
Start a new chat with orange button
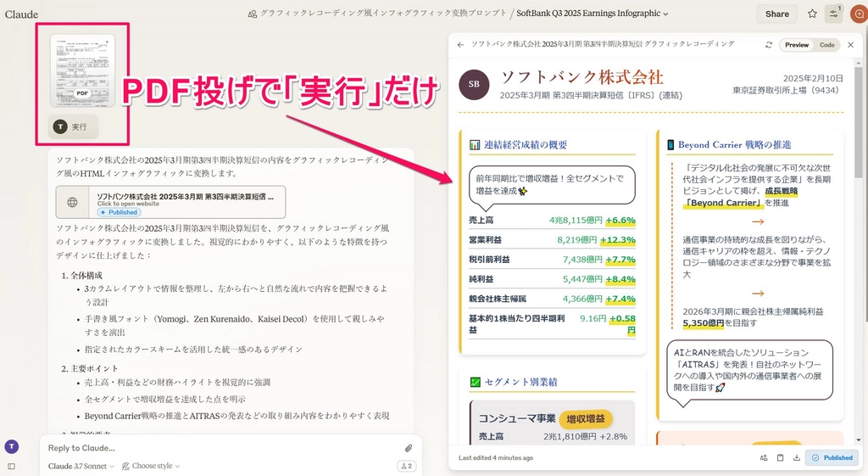860,14
